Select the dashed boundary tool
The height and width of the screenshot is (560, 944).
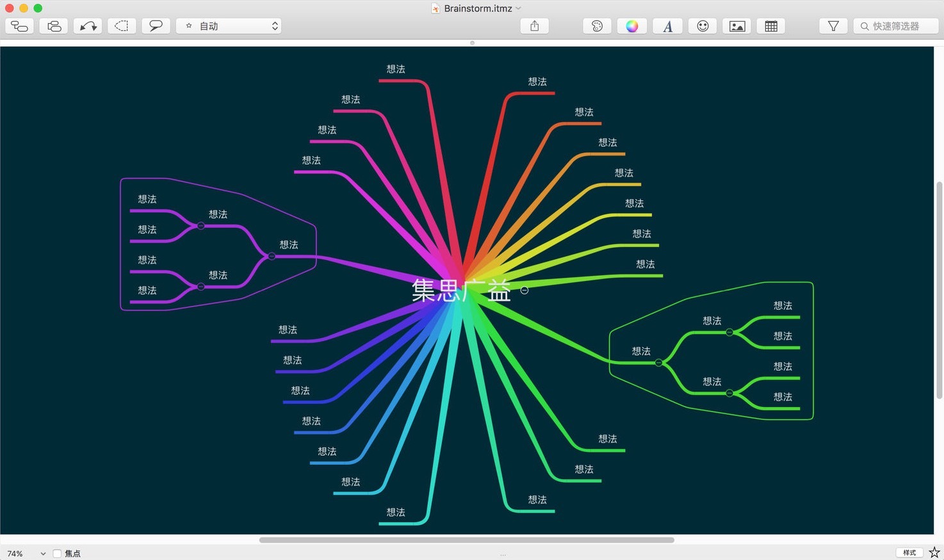pos(122,26)
